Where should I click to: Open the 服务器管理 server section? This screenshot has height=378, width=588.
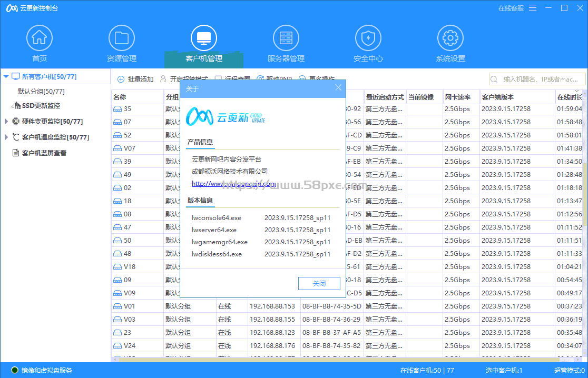point(286,44)
